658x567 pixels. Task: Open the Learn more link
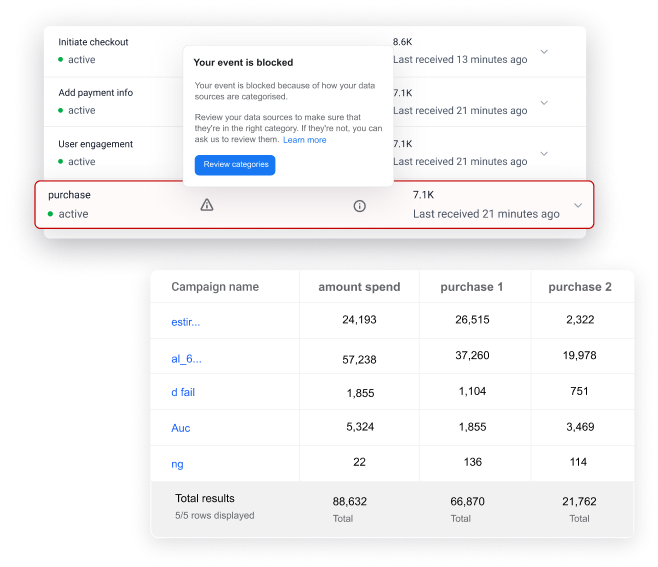[304, 140]
